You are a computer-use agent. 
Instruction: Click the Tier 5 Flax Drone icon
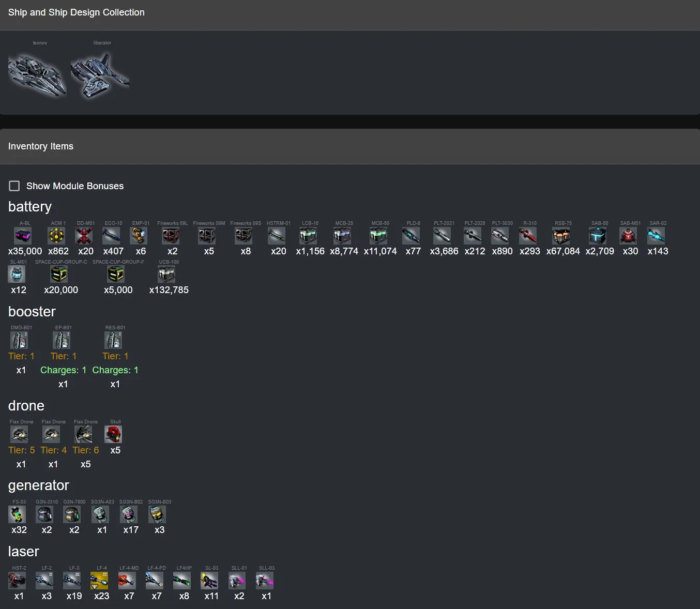[19, 434]
